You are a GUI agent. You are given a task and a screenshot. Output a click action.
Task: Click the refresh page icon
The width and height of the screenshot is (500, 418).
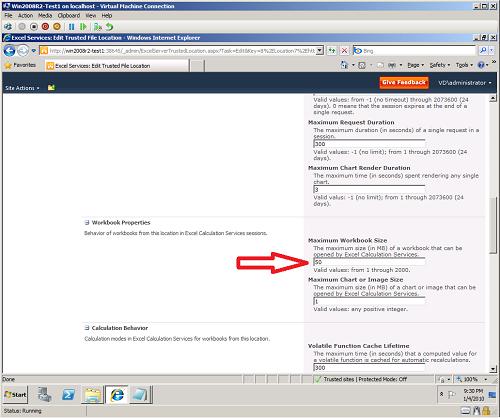click(332, 51)
